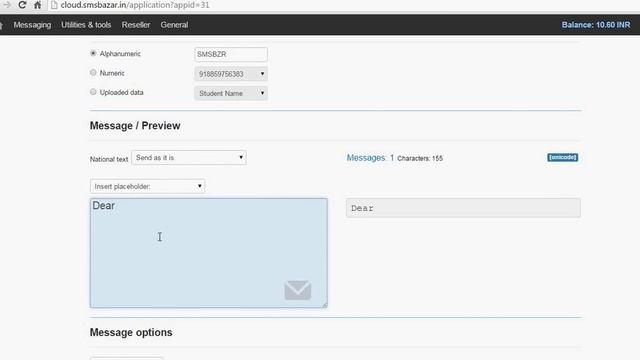Open the Utilities & tools menu
Screen dimensions: 640x360
[86, 25]
